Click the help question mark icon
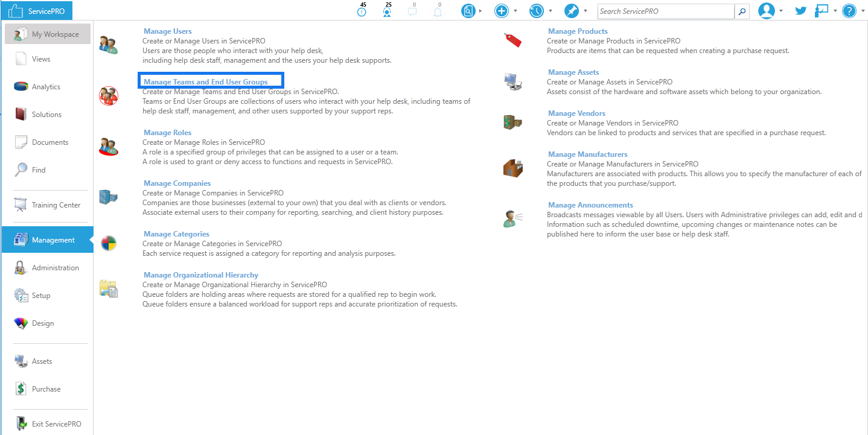This screenshot has width=868, height=435. coord(849,11)
